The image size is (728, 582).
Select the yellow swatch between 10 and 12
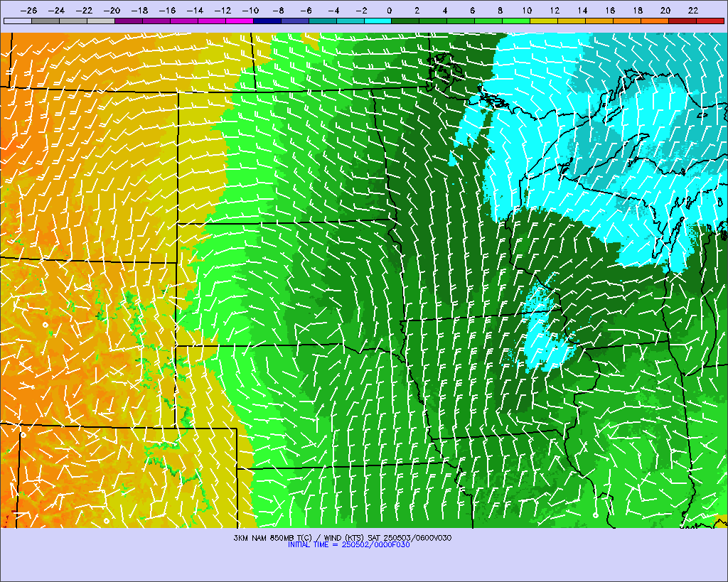(x=544, y=21)
